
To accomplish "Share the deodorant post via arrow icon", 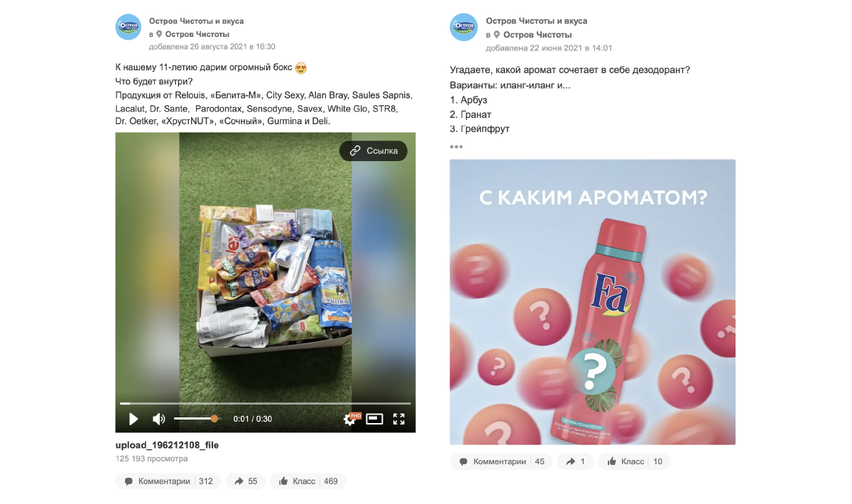I will (575, 461).
